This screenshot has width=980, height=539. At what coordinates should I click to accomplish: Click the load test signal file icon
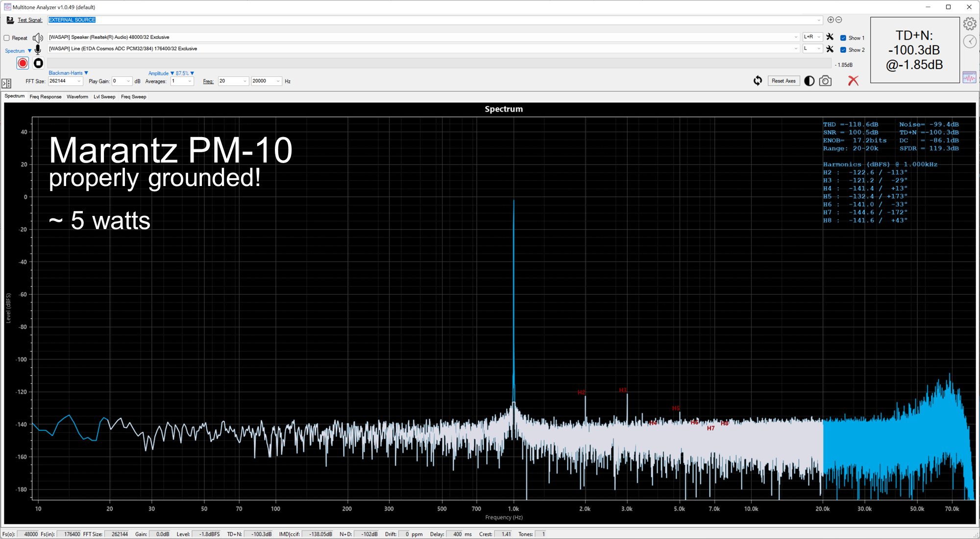point(10,20)
